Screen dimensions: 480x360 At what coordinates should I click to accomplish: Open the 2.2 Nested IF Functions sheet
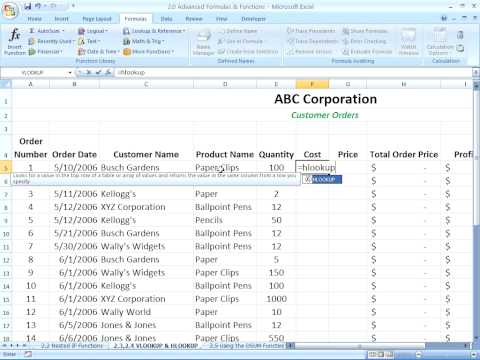click(x=72, y=346)
